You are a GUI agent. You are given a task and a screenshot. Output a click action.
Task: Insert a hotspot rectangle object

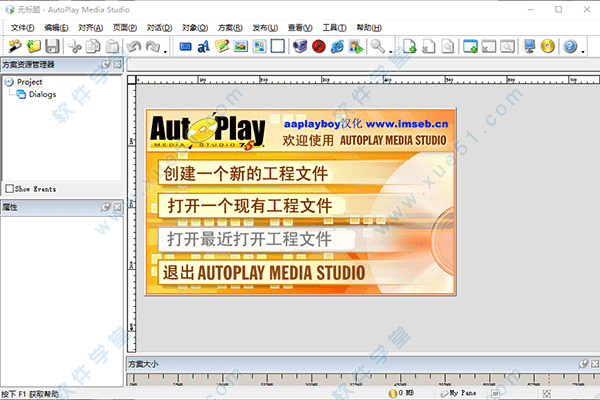coord(277,46)
